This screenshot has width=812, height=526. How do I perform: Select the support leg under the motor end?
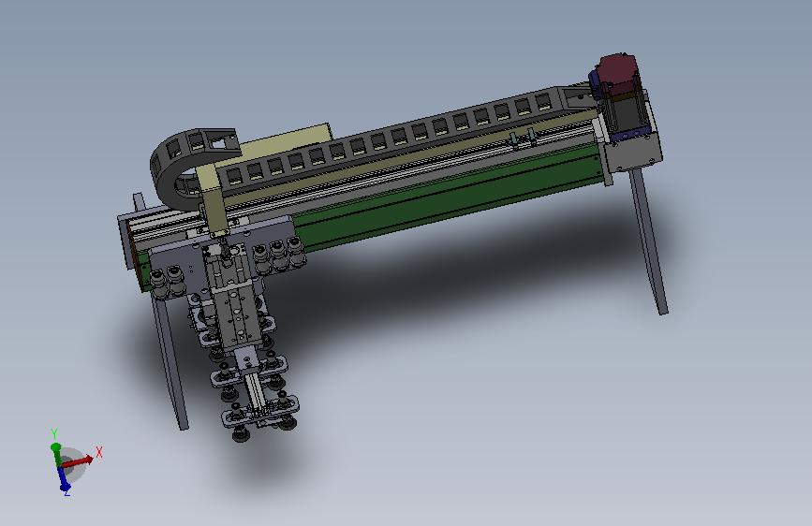[x=649, y=241]
